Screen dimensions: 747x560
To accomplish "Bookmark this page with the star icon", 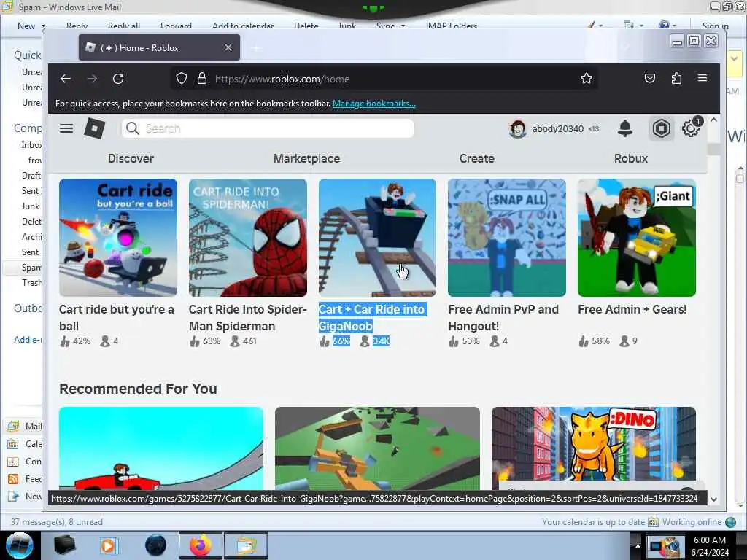I will pyautogui.click(x=587, y=79).
